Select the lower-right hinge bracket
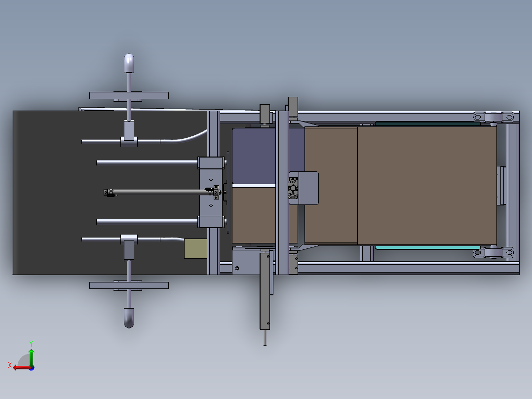 click(x=494, y=253)
